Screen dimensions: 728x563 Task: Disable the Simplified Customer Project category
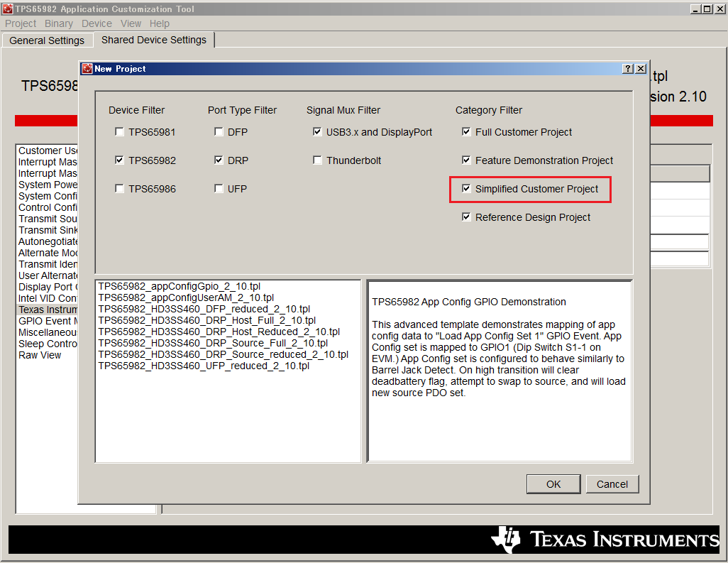click(466, 189)
